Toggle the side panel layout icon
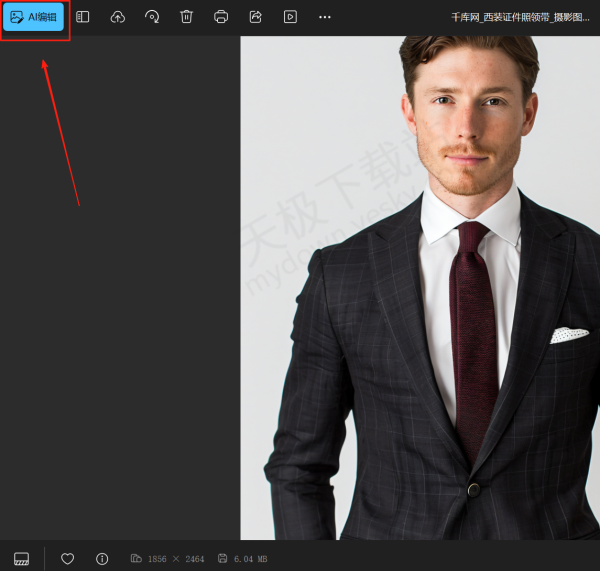This screenshot has width=600, height=571. pos(83,17)
